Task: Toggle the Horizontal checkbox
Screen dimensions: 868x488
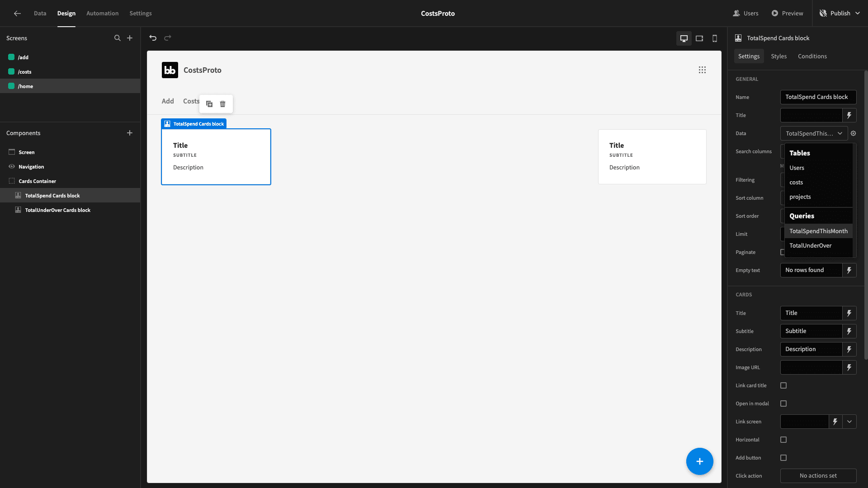Action: tap(783, 440)
